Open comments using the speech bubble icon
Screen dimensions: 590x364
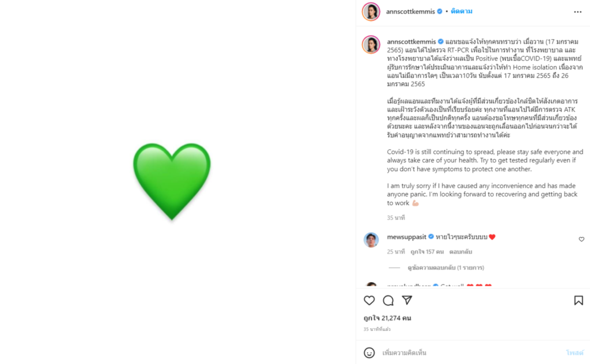388,301
